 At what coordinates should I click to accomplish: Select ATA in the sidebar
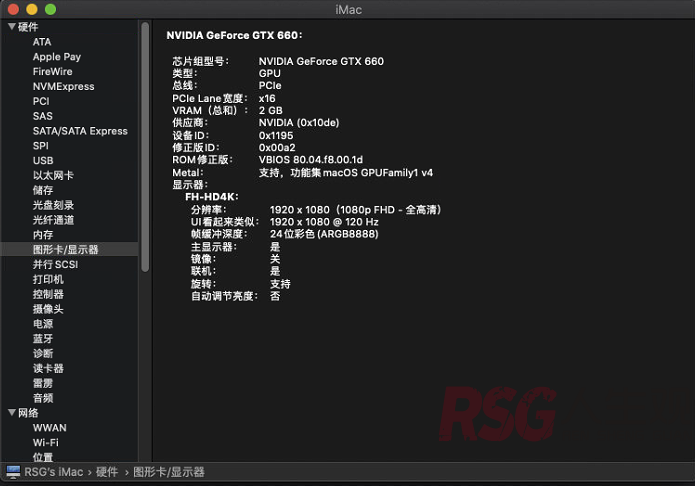pos(42,42)
